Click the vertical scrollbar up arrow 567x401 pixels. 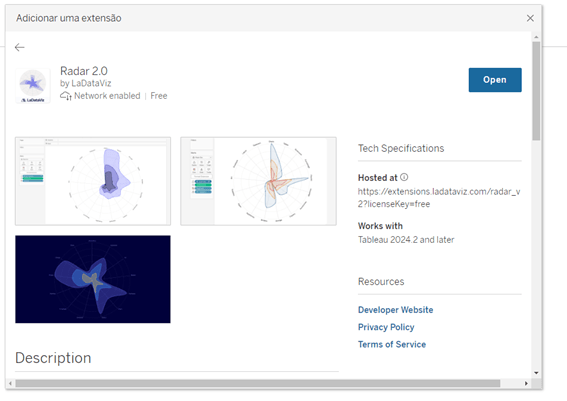[536, 37]
